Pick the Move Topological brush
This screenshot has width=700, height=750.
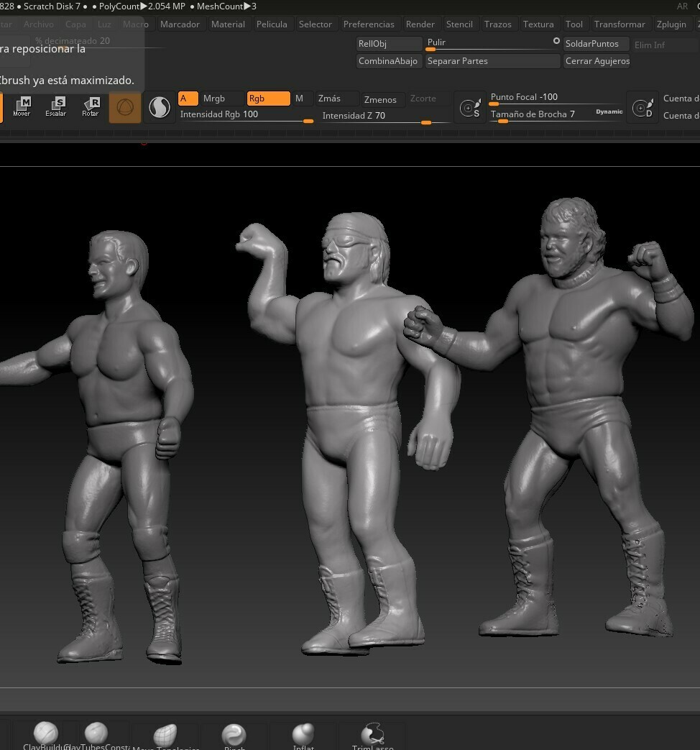[x=165, y=736]
